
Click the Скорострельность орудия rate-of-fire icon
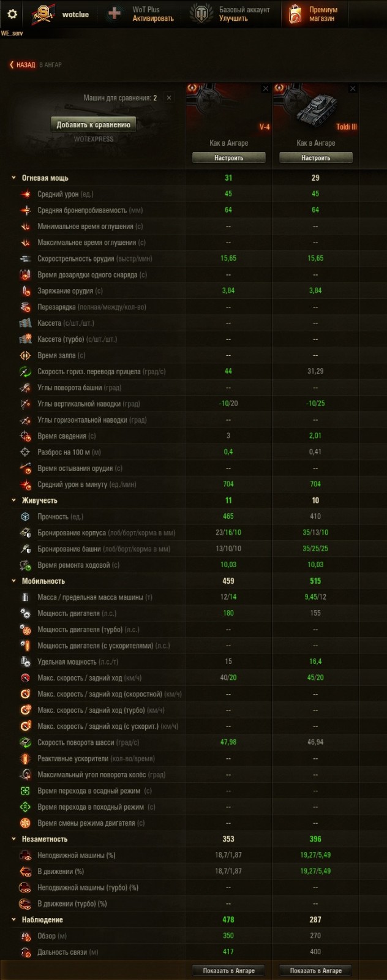pos(26,258)
